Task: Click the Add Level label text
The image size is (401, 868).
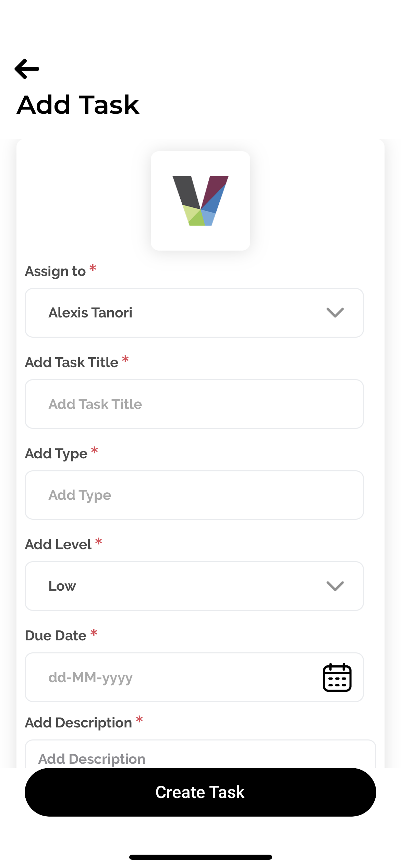Action: [x=58, y=544]
